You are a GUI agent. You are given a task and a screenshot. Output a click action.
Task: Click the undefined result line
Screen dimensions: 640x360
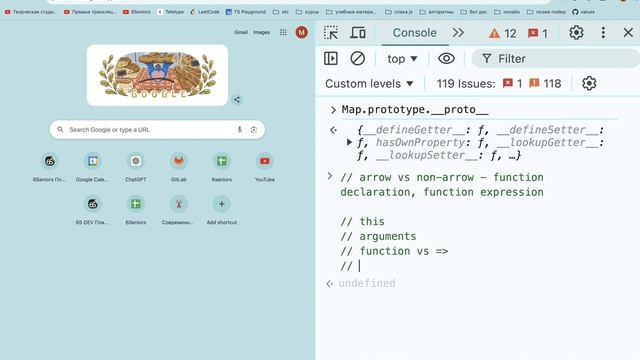tap(367, 283)
